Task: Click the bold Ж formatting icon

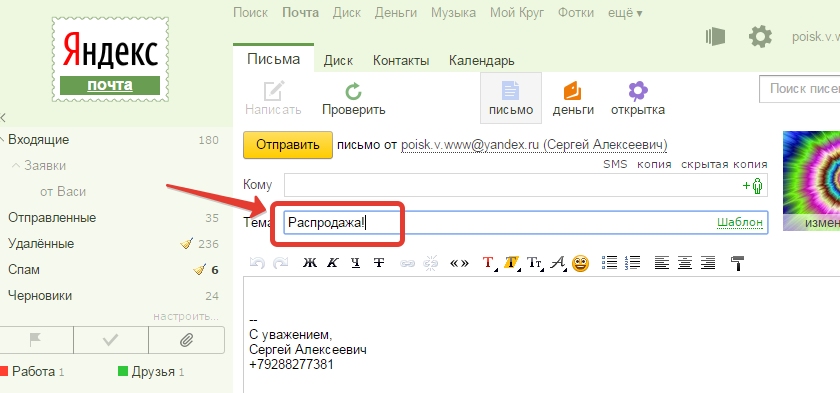Action: pos(310,263)
